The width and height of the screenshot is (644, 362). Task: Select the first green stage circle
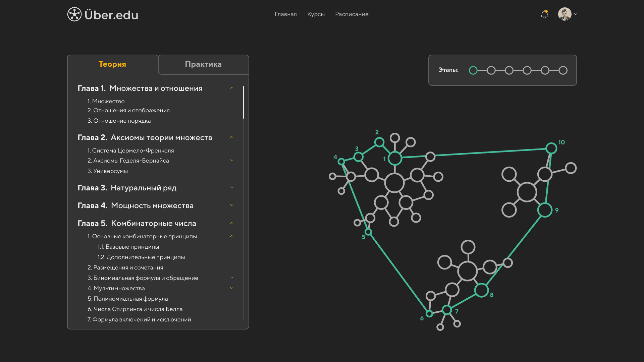point(473,70)
